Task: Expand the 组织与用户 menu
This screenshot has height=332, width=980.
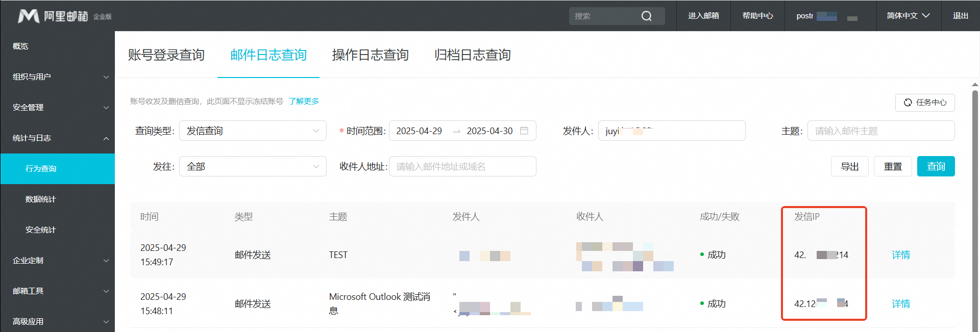Action: tap(57, 77)
